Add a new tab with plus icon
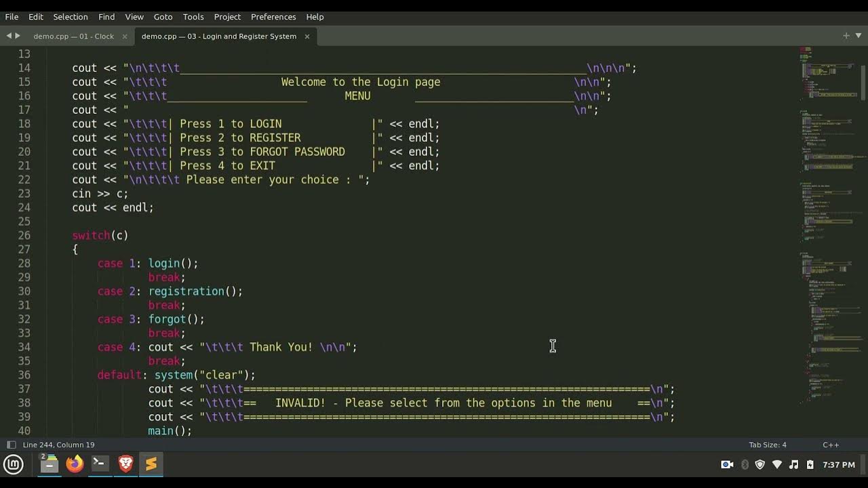Image resolution: width=868 pixels, height=488 pixels. point(846,36)
